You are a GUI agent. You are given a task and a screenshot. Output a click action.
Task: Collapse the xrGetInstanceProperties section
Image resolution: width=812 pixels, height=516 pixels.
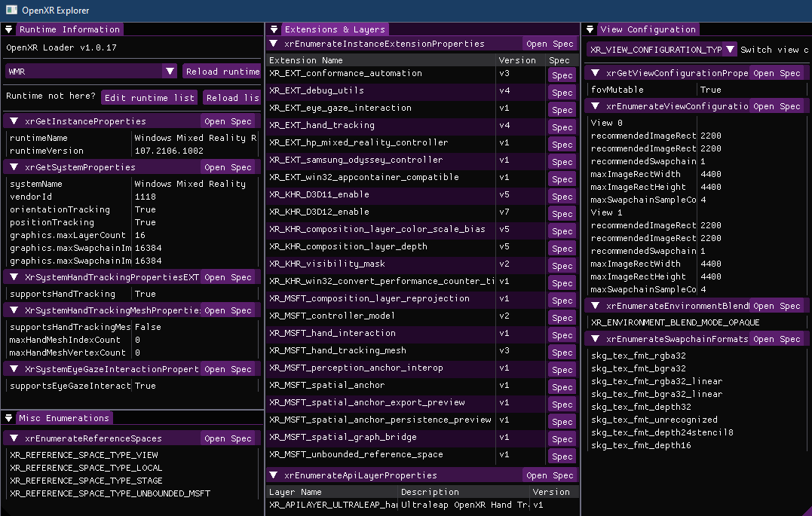14,121
